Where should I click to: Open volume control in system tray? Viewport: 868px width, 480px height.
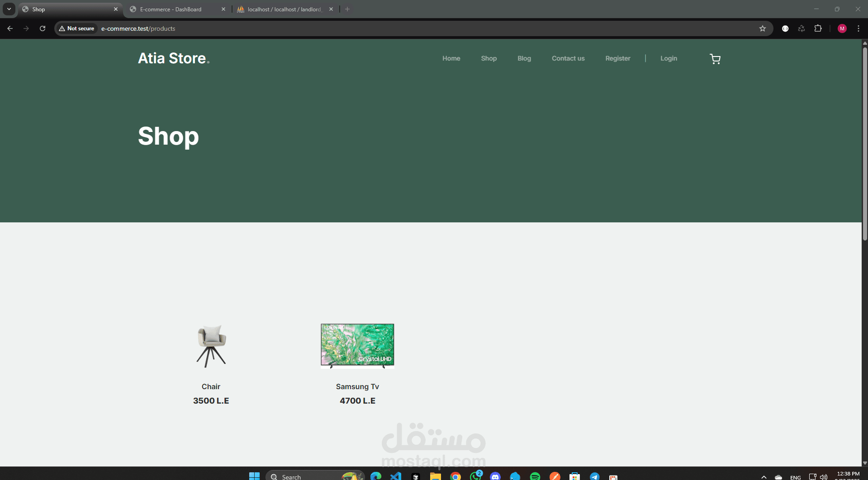tap(824, 477)
